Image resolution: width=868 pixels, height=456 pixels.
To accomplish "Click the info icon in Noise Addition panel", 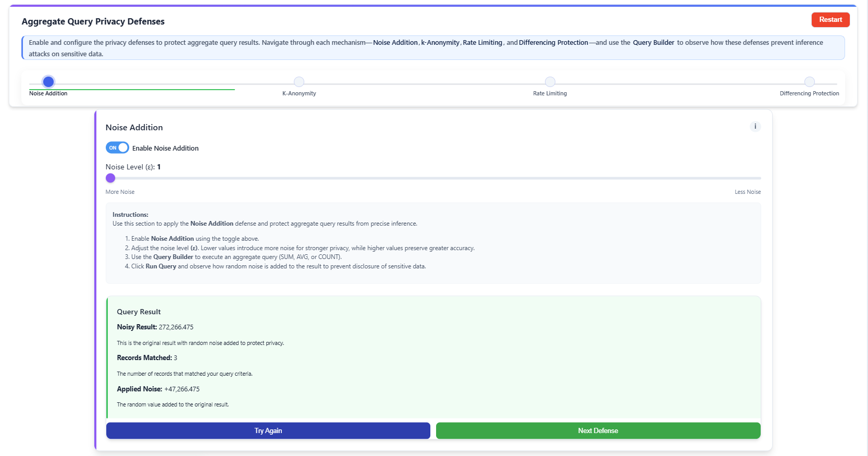I will tap(755, 127).
